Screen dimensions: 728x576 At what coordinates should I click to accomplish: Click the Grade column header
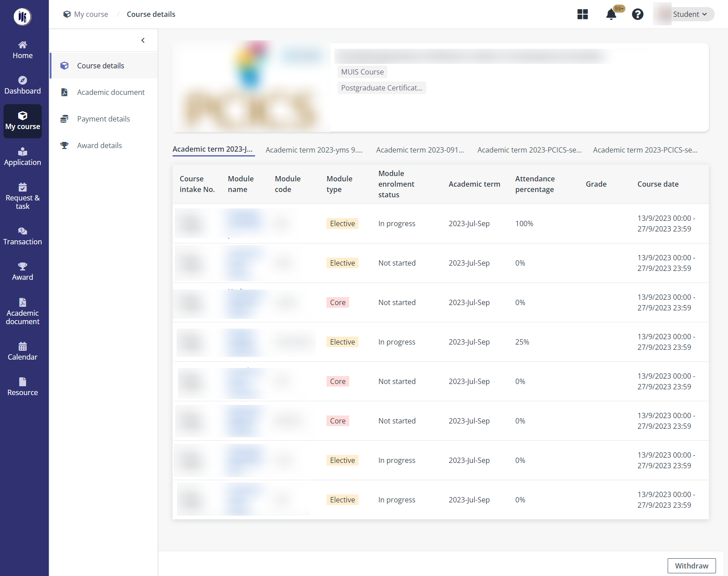click(596, 184)
